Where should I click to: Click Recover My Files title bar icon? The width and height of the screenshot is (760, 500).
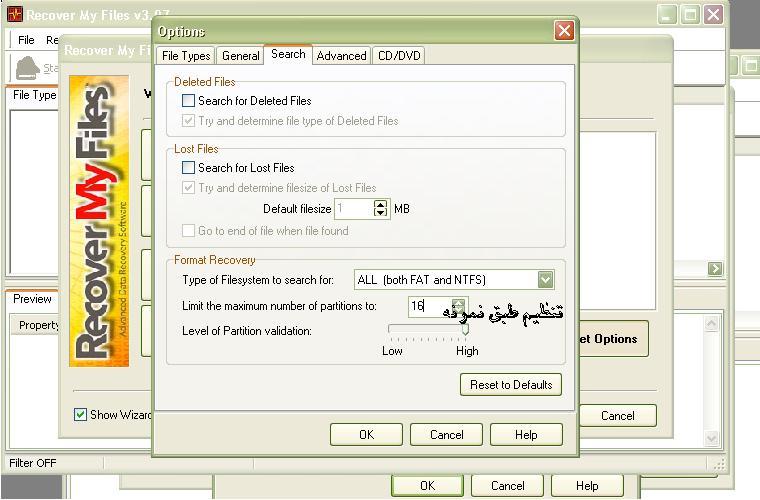[x=15, y=15]
